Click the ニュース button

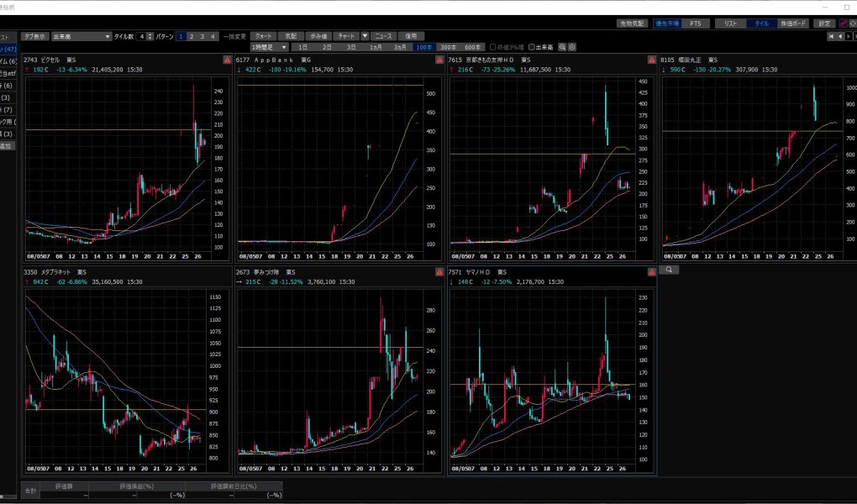[x=383, y=37]
